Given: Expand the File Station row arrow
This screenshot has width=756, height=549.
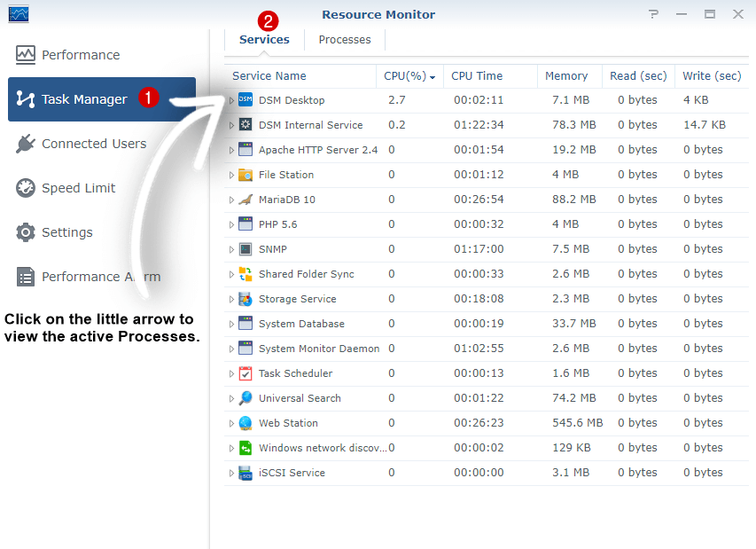Looking at the screenshot, I should click(x=231, y=175).
